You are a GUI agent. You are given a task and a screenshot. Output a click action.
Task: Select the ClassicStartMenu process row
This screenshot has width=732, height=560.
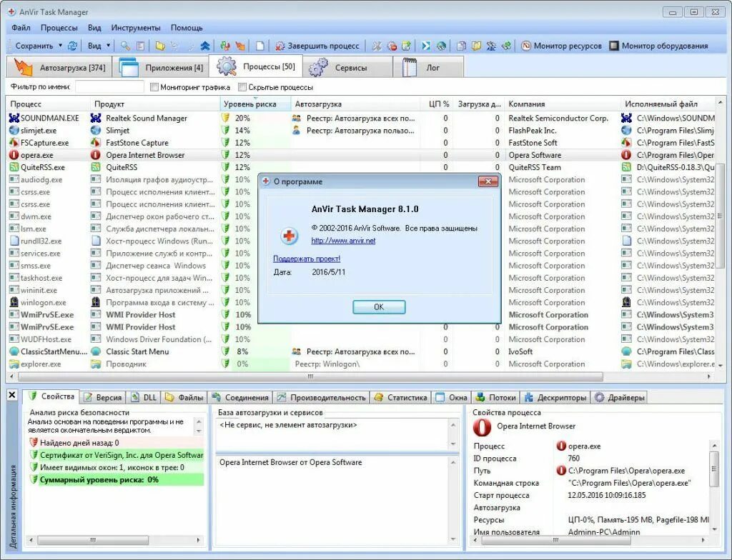pos(361,351)
